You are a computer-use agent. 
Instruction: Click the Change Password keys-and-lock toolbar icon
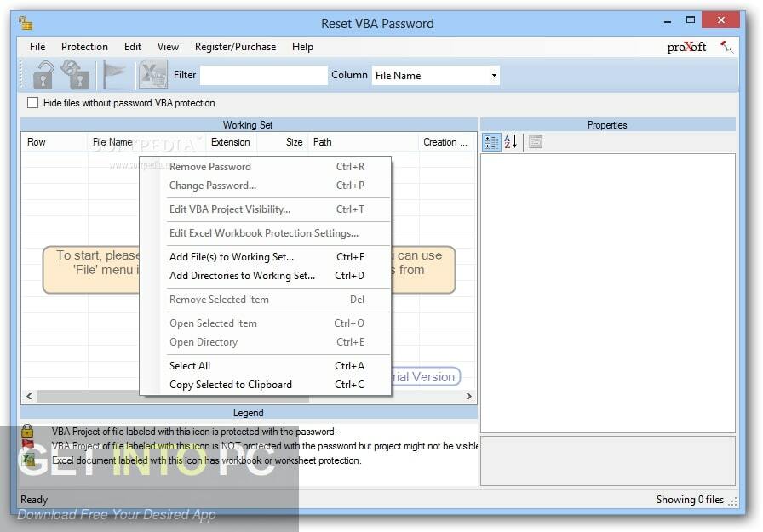point(76,74)
